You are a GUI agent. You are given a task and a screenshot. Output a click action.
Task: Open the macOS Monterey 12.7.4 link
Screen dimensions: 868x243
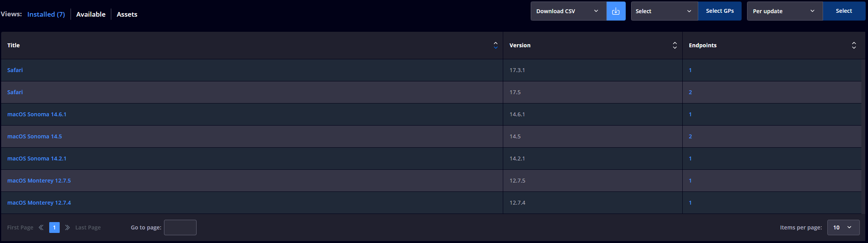point(39,203)
